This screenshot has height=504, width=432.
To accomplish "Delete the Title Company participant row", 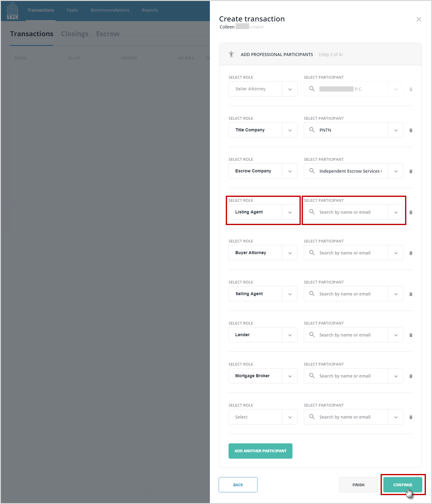I will [411, 130].
